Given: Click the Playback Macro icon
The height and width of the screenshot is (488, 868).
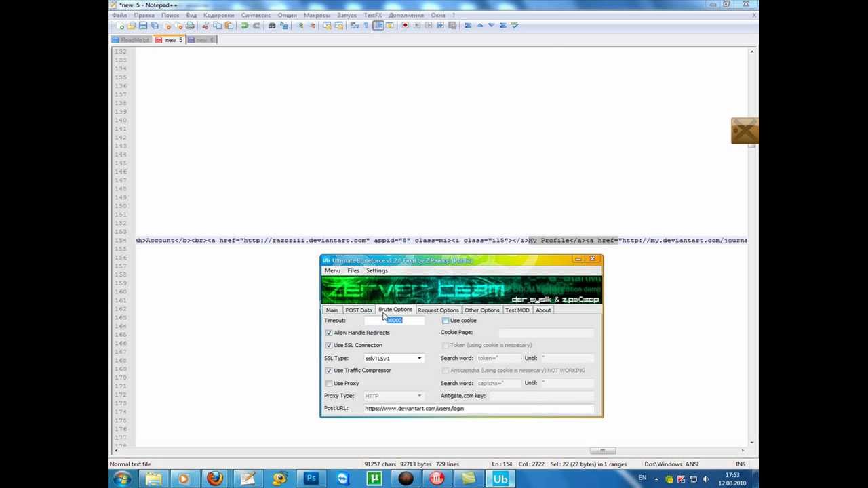Looking at the screenshot, I should 429,26.
